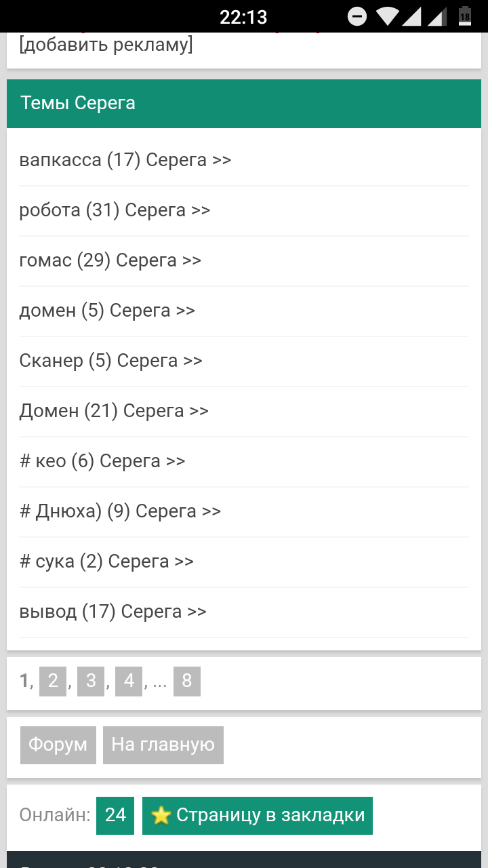Open the домен (5) topic
The width and height of the screenshot is (488, 868).
244,311
